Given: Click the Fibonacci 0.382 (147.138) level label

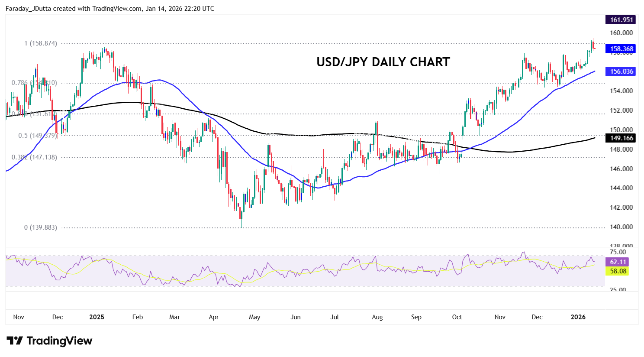Looking at the screenshot, I should 34,157.
